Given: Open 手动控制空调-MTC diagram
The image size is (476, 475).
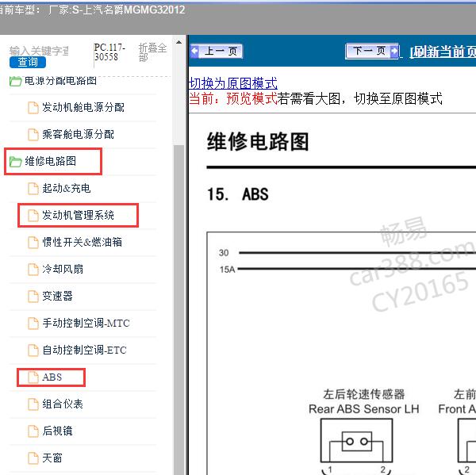Looking at the screenshot, I should (x=86, y=323).
